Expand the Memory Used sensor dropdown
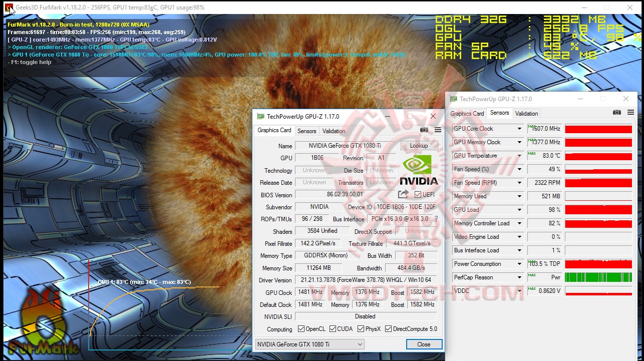 pyautogui.click(x=519, y=196)
